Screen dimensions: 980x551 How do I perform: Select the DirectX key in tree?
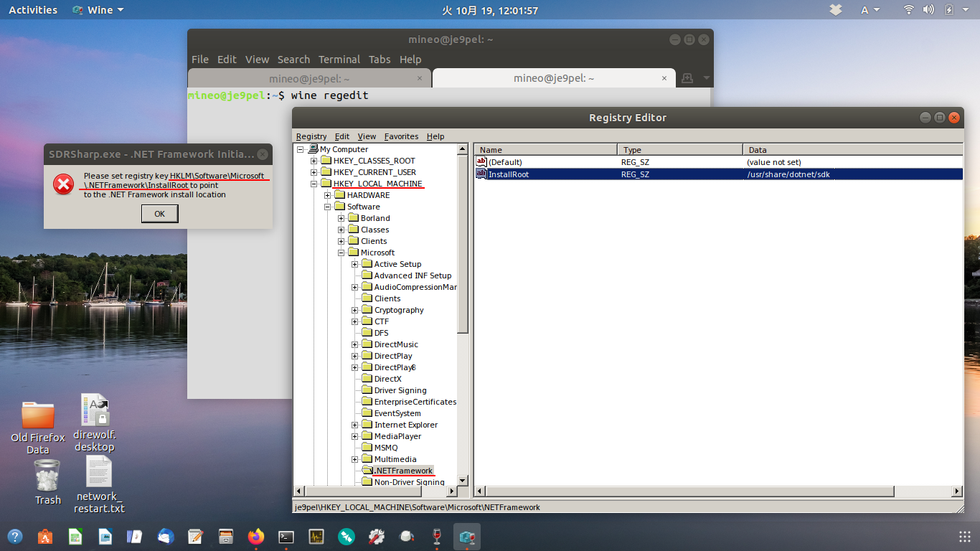(387, 379)
